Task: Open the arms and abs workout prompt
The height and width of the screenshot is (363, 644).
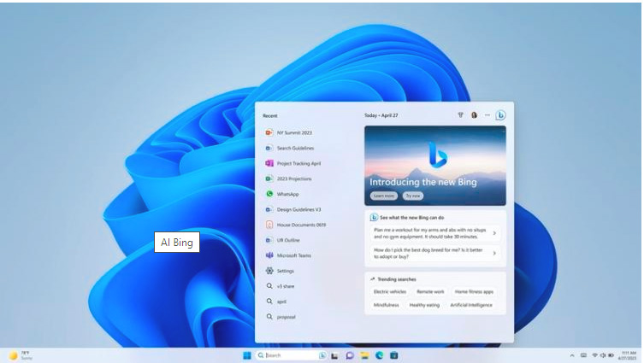Action: click(x=435, y=233)
